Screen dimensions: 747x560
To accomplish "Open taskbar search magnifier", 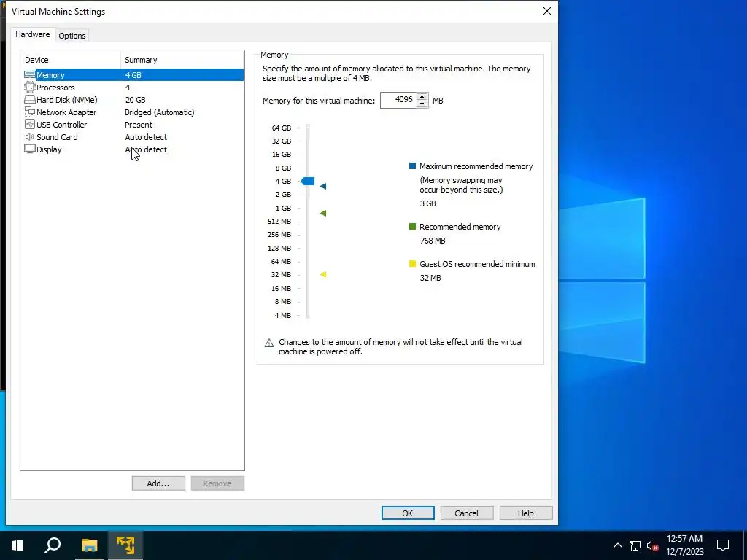I will (x=53, y=545).
